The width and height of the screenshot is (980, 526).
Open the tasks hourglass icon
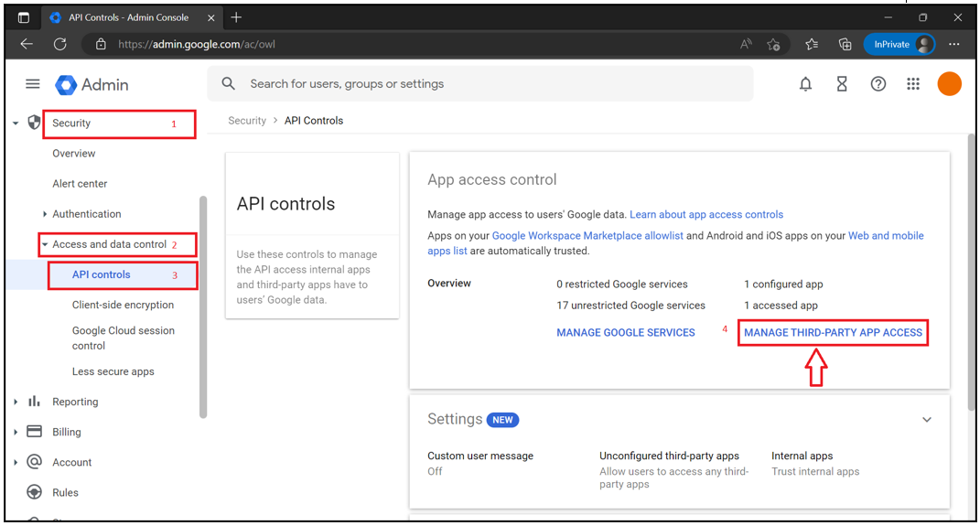click(x=842, y=84)
